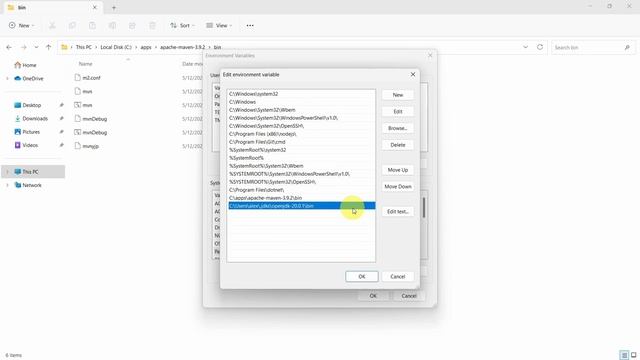The width and height of the screenshot is (640, 360).
Task: Go forward with the Forward arrow
Action: (x=23, y=47)
